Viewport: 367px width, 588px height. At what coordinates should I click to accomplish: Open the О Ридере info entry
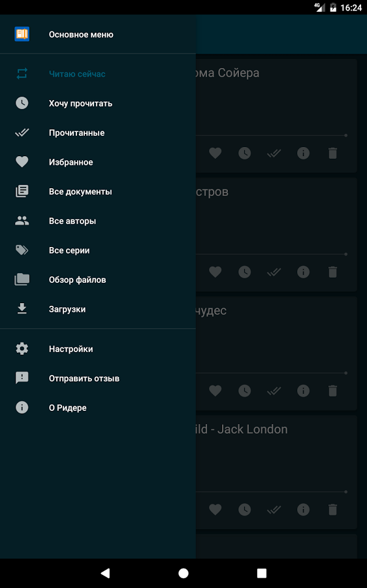[97, 408]
